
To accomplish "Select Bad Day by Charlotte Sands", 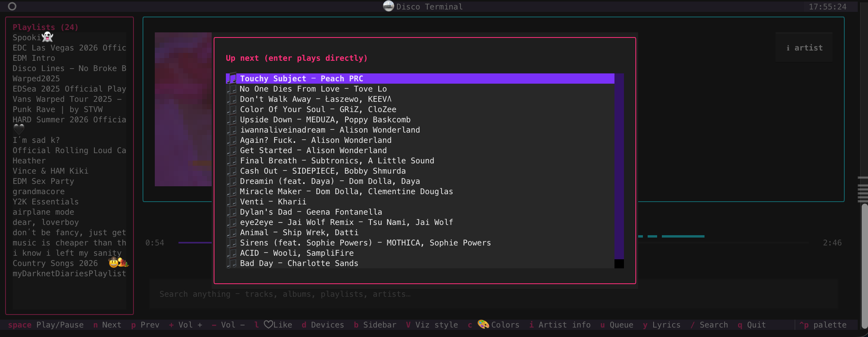I will tap(420, 263).
